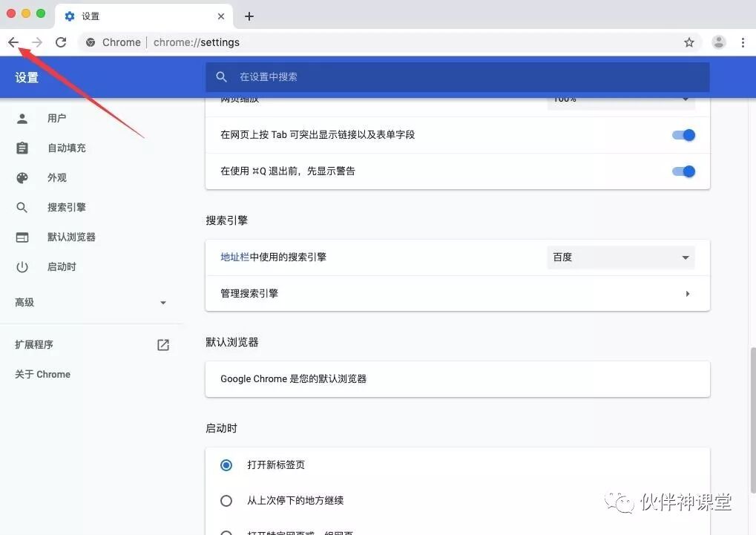Screen dimensions: 756x535
Task: Toggle Tab key highlights links setting
Action: tap(684, 135)
